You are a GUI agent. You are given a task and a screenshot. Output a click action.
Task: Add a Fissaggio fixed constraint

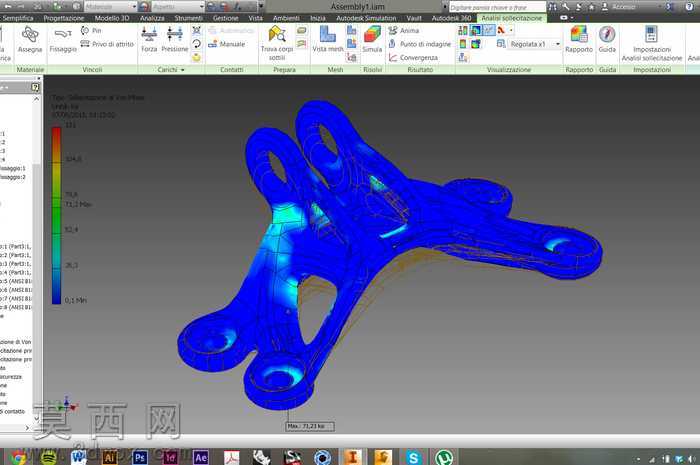pos(63,39)
